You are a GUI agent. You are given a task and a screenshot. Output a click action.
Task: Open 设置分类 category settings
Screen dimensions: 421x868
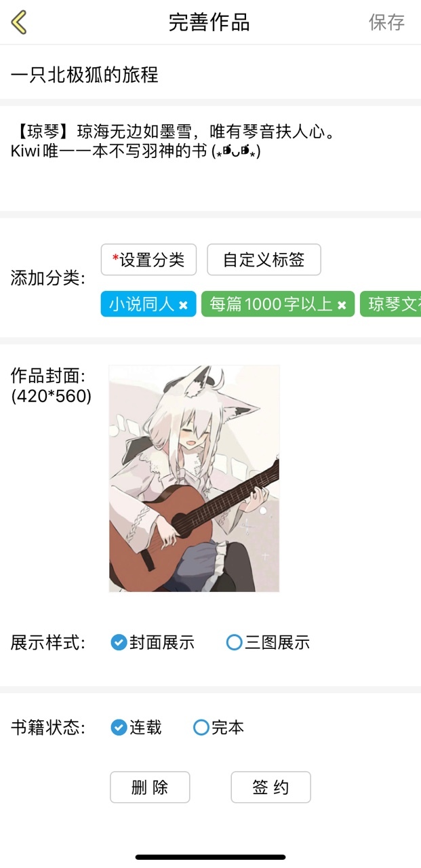tap(148, 260)
